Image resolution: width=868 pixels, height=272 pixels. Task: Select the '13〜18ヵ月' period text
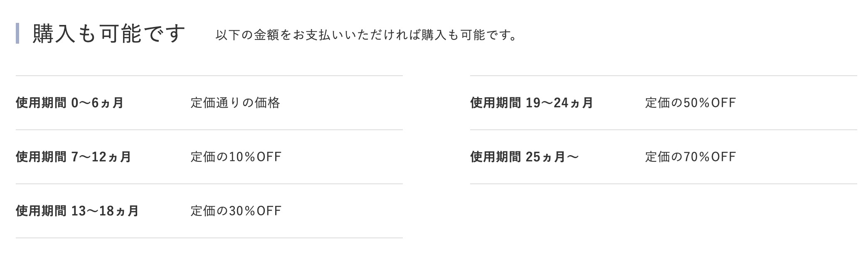(x=105, y=211)
